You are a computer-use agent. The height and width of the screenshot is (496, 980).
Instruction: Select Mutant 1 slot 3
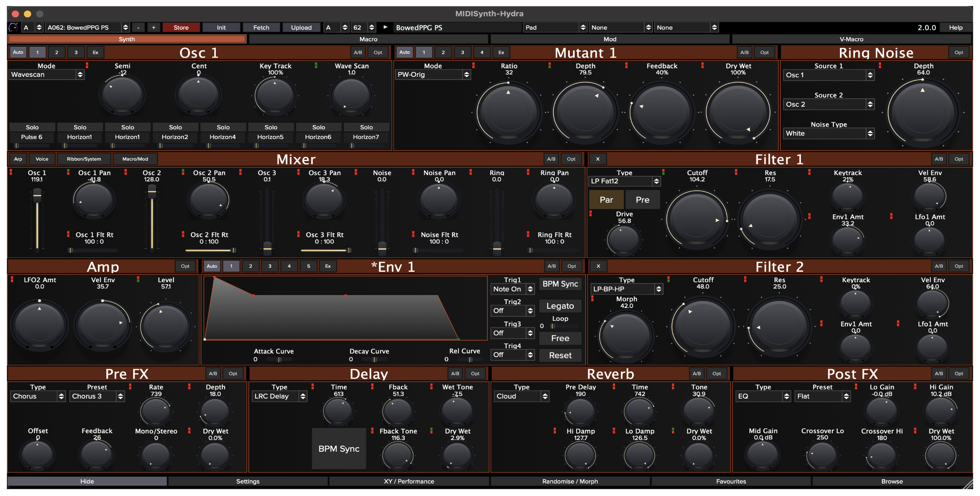coord(462,52)
